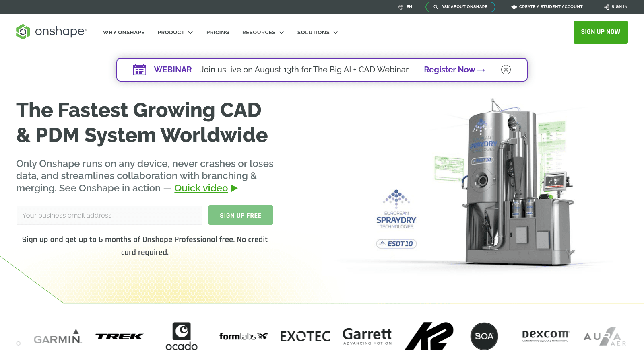Viewport: 644px width, 362px height.
Task: Click the globe language icon
Action: pos(401,7)
